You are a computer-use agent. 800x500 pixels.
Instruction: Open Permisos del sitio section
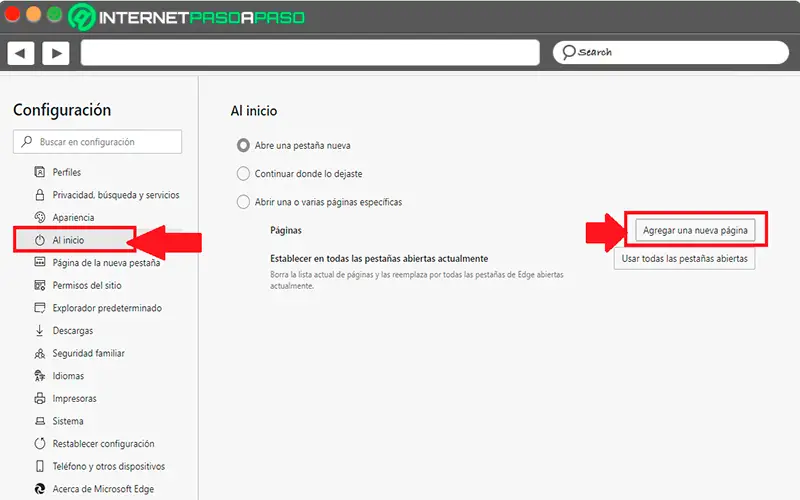(x=87, y=285)
